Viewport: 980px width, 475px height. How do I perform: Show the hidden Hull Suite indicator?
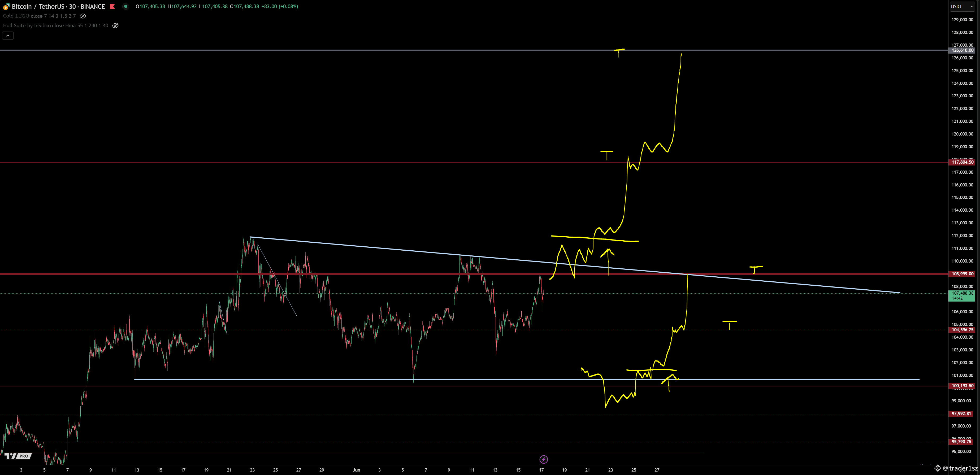(115, 25)
